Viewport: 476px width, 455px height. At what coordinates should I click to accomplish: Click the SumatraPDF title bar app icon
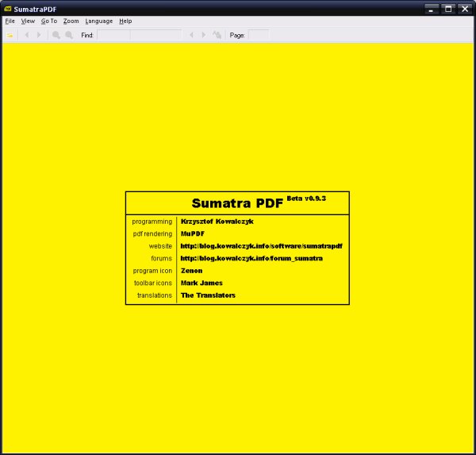pyautogui.click(x=8, y=9)
